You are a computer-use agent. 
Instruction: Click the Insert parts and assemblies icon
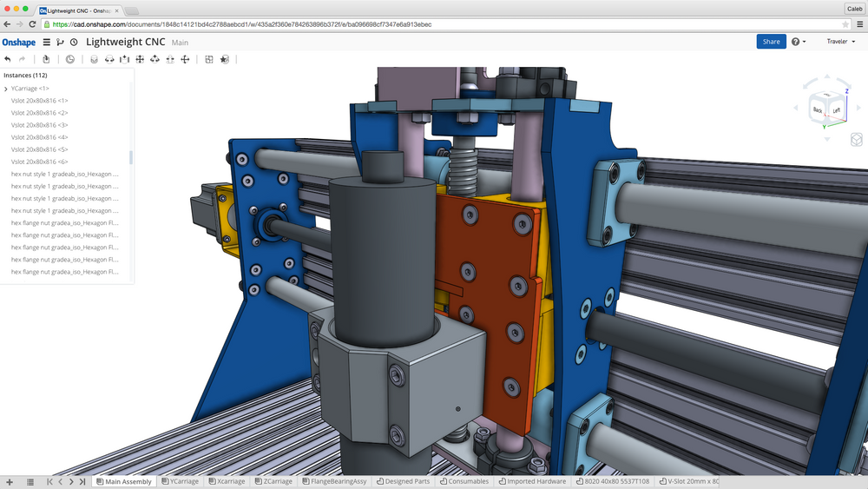pyautogui.click(x=46, y=59)
